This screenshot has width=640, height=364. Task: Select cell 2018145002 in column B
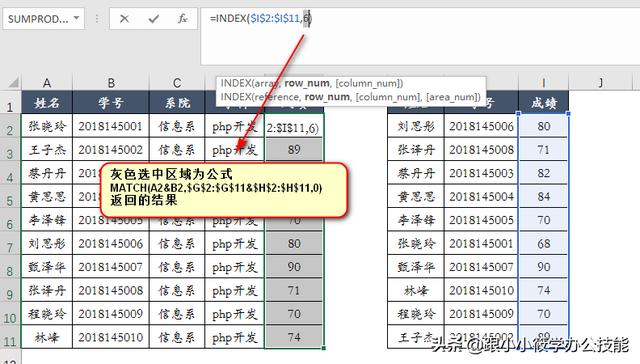tap(111, 150)
